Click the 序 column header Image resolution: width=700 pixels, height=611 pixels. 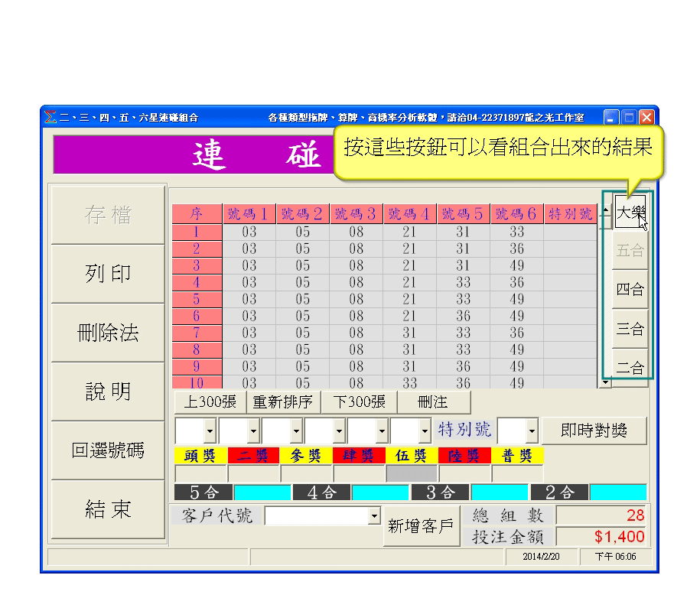click(x=197, y=214)
